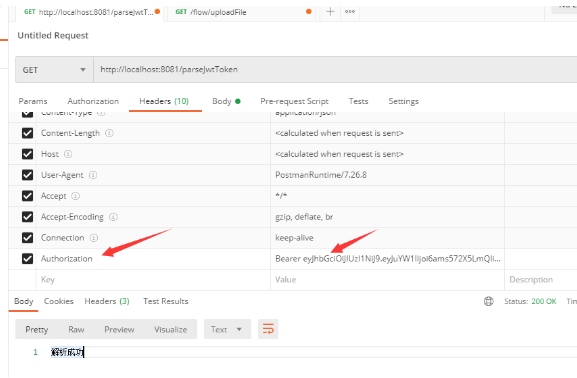Click the Description input field
This screenshot has height=378, width=577.
541,280
